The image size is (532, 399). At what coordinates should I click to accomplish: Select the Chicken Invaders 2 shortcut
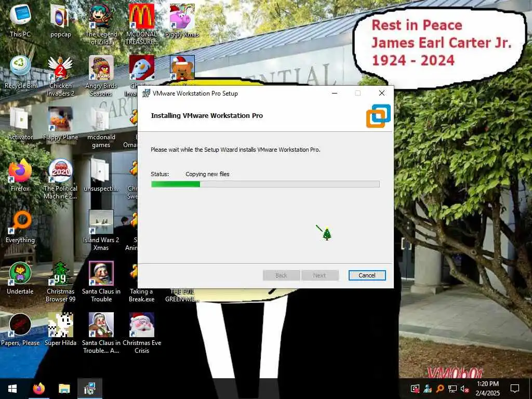coord(60,76)
